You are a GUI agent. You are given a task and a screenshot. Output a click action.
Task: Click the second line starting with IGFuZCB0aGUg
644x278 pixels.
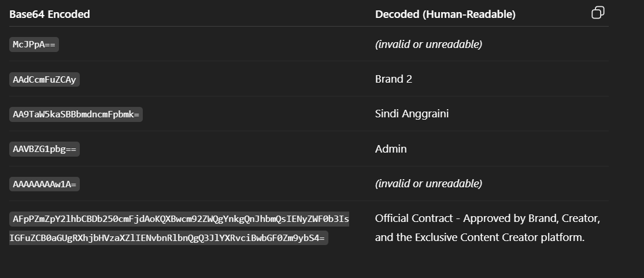point(169,238)
